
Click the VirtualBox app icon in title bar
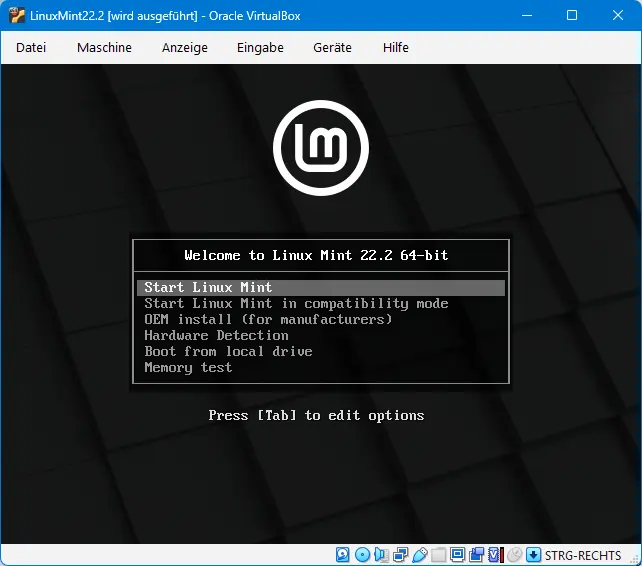coord(17,16)
